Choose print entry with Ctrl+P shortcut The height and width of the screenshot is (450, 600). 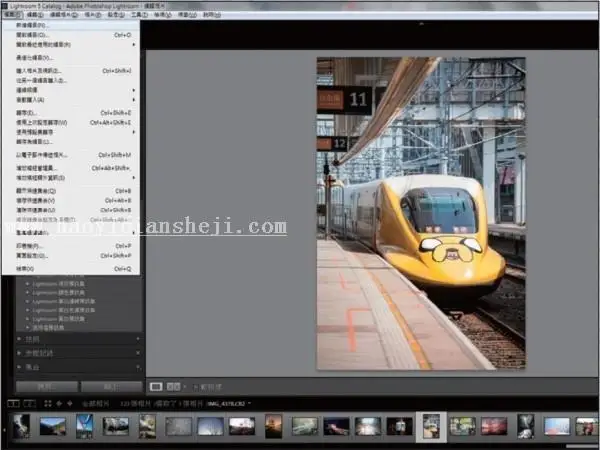(71, 246)
